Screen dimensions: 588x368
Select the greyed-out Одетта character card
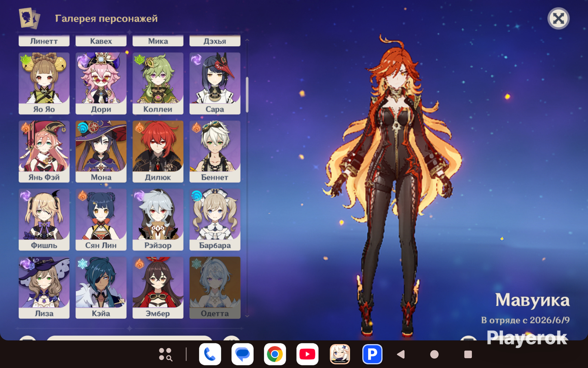tap(215, 288)
